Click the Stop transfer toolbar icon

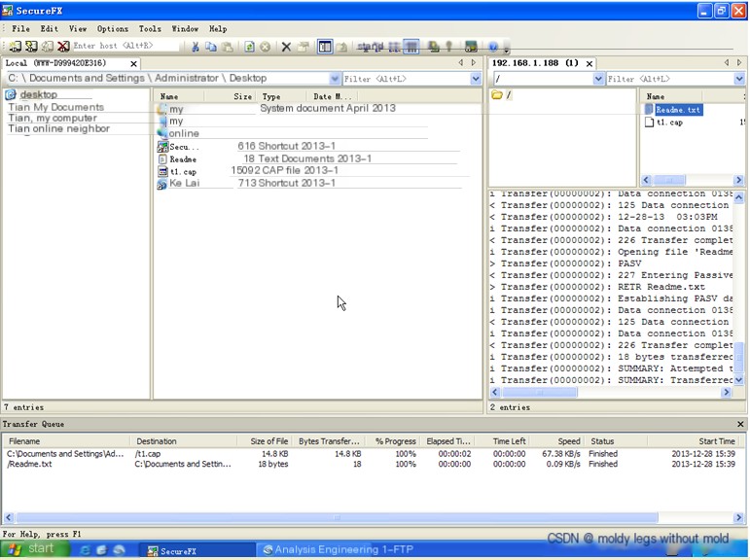(x=265, y=47)
